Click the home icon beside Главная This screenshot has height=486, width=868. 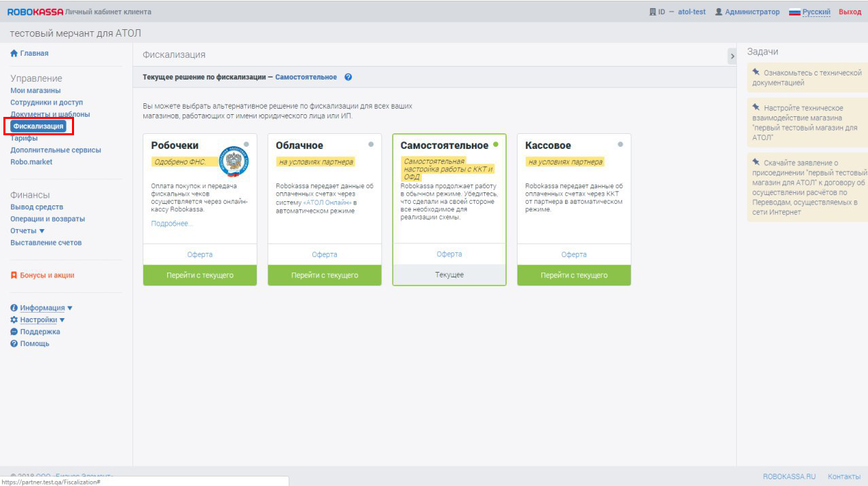14,53
